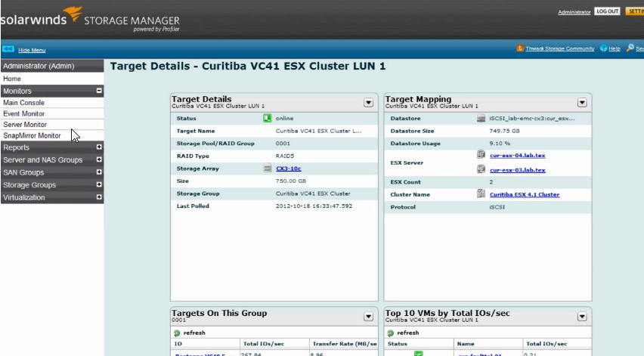Image resolution: width=644 pixels, height=356 pixels.
Task: Click the 749.75 GB datastore size value
Action: point(504,131)
